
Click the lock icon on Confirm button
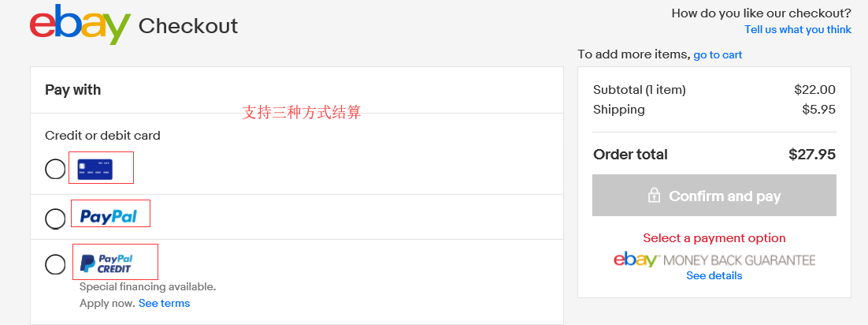(654, 196)
